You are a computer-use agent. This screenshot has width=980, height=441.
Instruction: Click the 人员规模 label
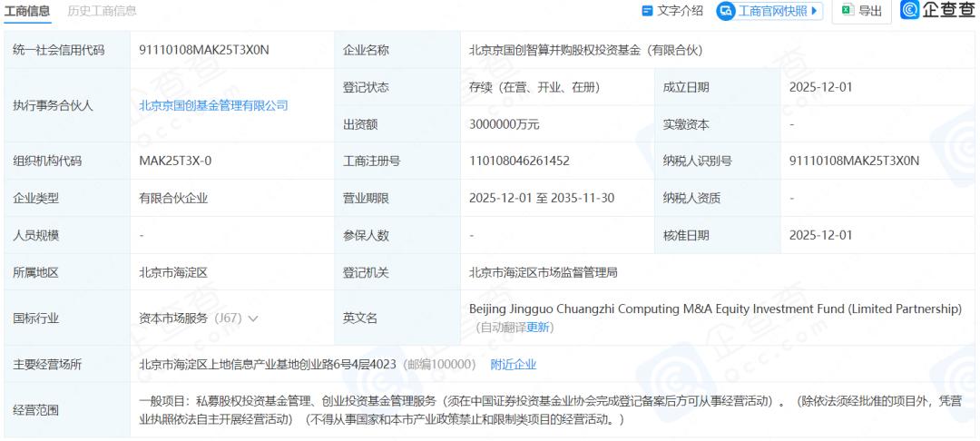35,236
